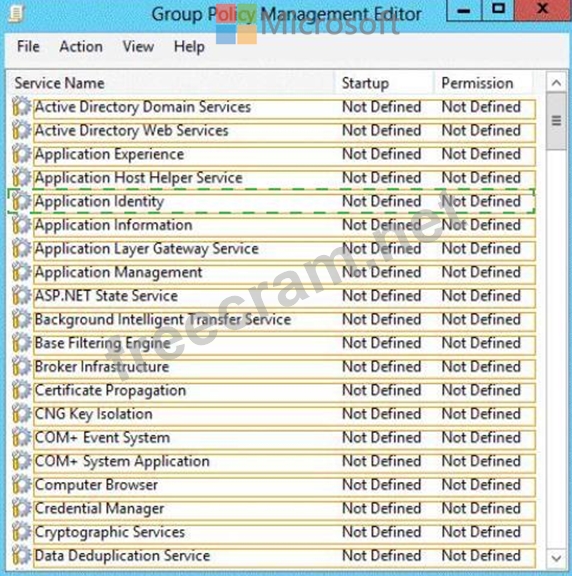Screen dimensions: 572x576
Task: Sort services by the Startup column header
Action: click(384, 83)
